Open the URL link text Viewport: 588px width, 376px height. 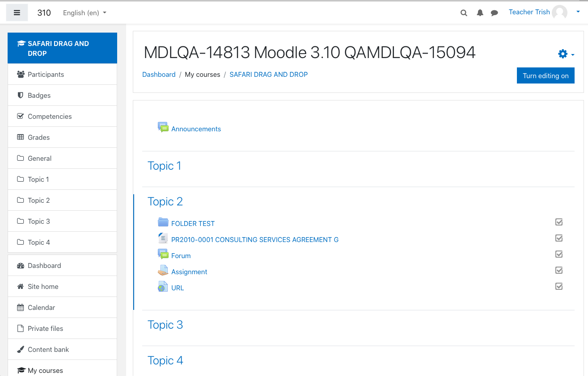tap(178, 288)
